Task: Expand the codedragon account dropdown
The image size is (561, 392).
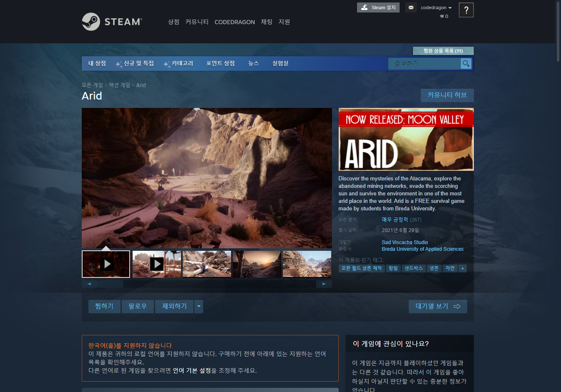Action: pyautogui.click(x=436, y=7)
